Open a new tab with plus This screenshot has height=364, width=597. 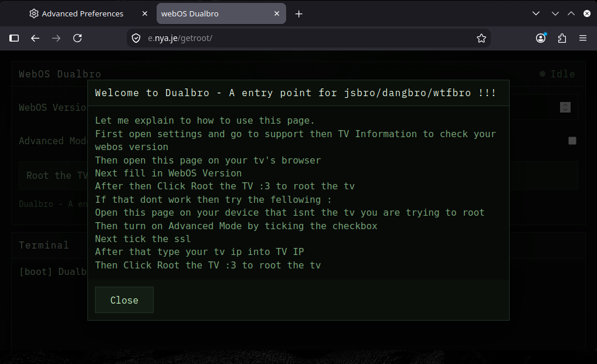(x=299, y=14)
